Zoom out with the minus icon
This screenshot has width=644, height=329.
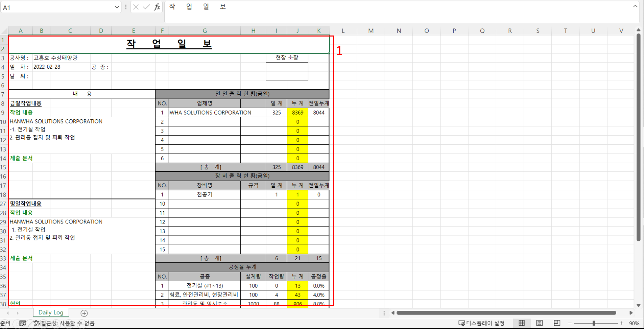(570, 323)
